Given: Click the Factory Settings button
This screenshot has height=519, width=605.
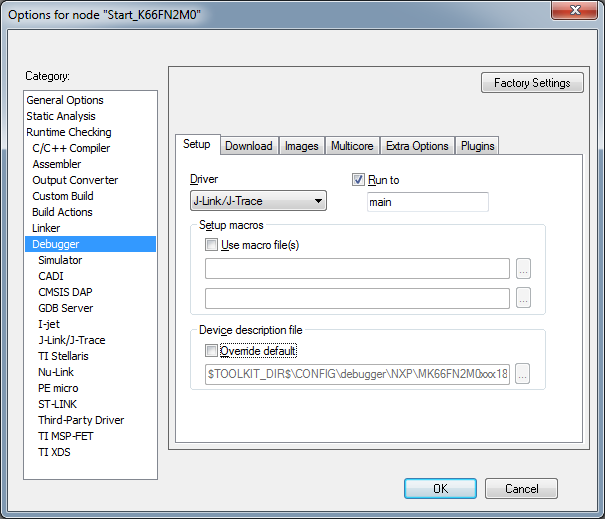Looking at the screenshot, I should click(x=532, y=83).
